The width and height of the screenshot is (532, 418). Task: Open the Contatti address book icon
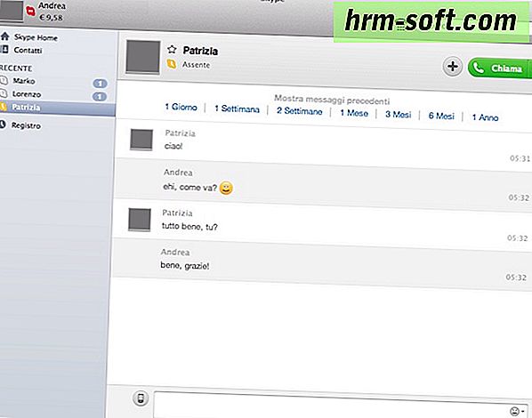(4, 50)
